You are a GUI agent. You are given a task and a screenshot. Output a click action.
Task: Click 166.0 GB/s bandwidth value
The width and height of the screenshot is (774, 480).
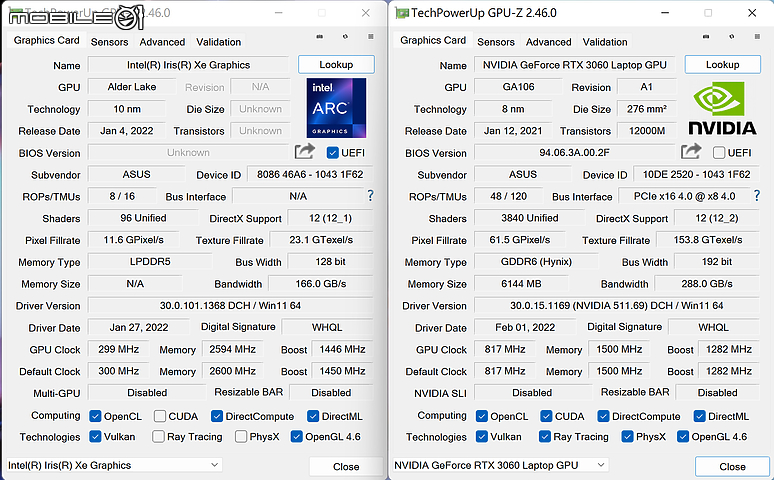click(321, 284)
